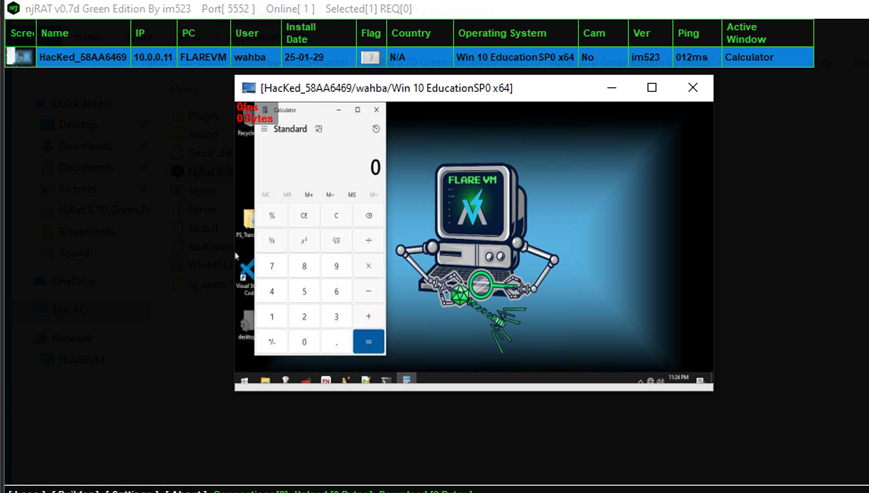The image size is (869, 493).
Task: Open File Explorer from the remote taskbar
Action: 265,380
